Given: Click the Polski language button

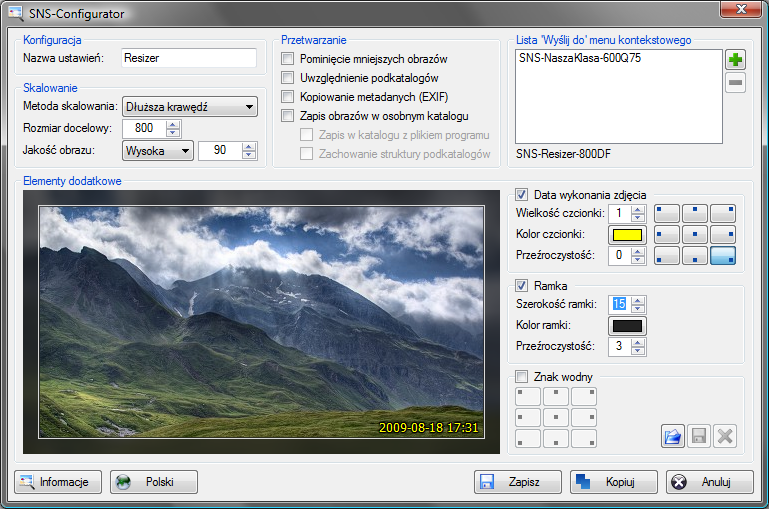Looking at the screenshot, I should pos(154,482).
